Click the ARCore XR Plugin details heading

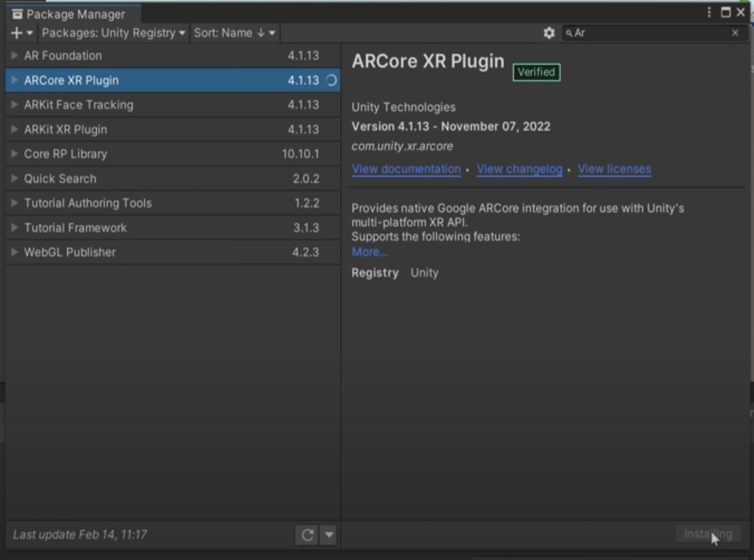(428, 61)
